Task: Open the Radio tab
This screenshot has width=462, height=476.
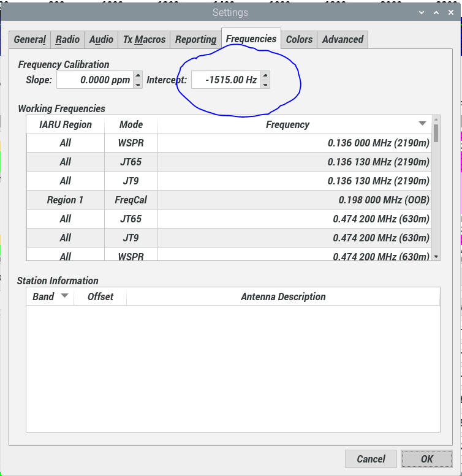Action: click(67, 39)
